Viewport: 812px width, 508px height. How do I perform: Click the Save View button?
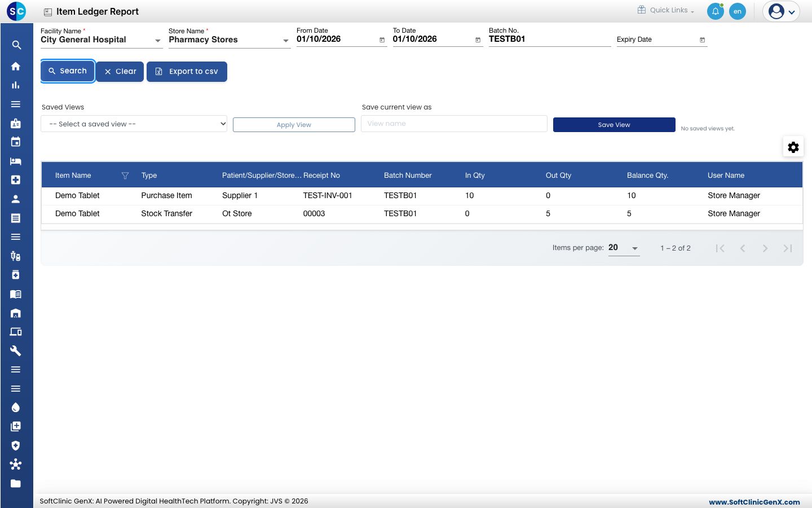(x=614, y=125)
